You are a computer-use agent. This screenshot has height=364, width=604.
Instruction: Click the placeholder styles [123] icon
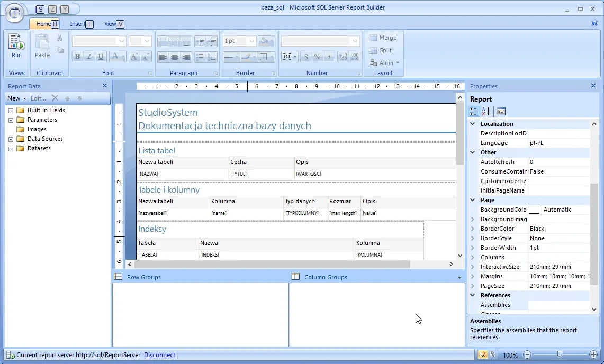286,57
